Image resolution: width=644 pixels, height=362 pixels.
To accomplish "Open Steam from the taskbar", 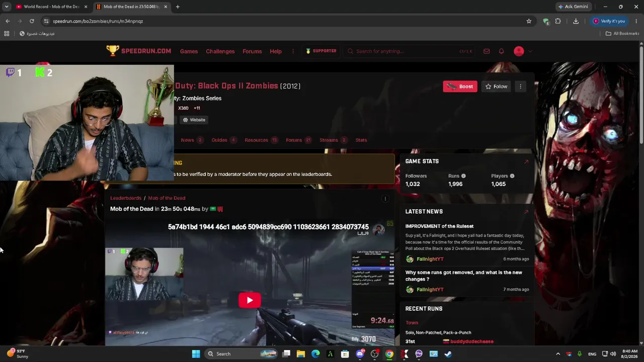I will (448, 354).
